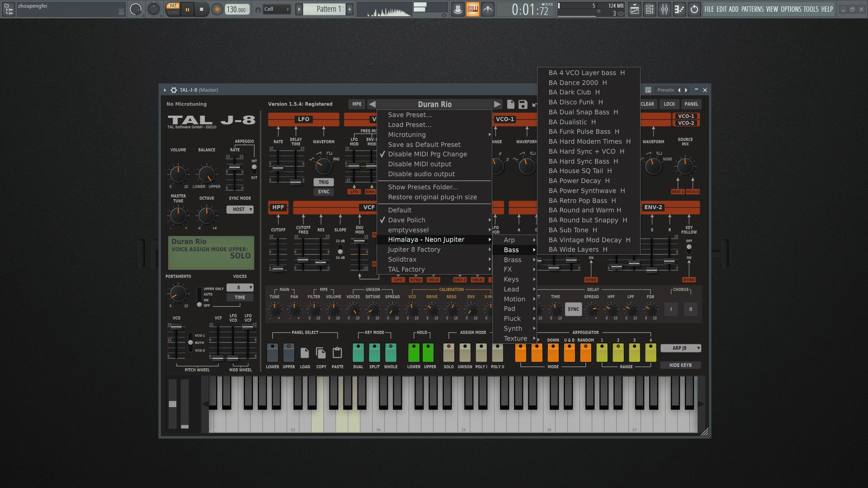
Task: Click the plugin Presets next arrow in title bar
Action: coord(686,90)
